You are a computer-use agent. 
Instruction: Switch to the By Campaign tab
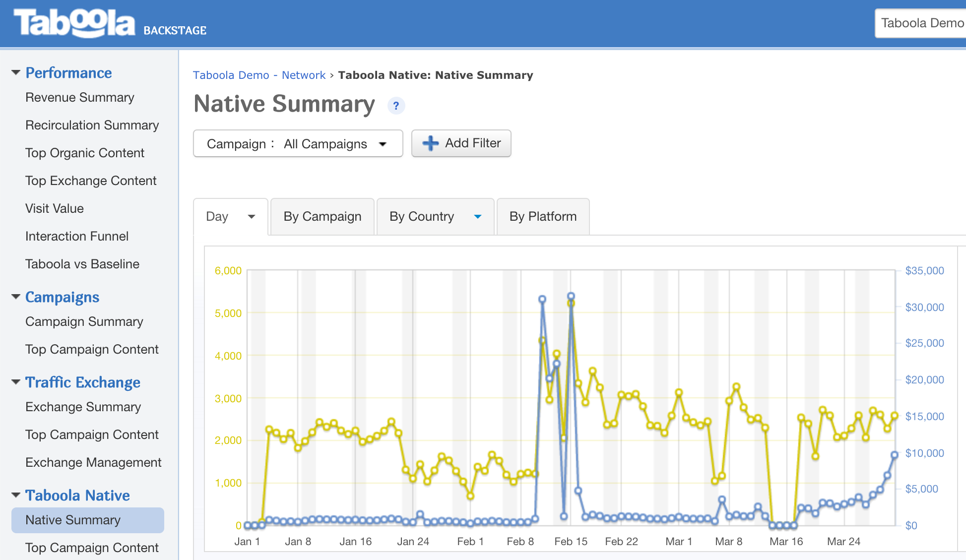[x=322, y=217]
